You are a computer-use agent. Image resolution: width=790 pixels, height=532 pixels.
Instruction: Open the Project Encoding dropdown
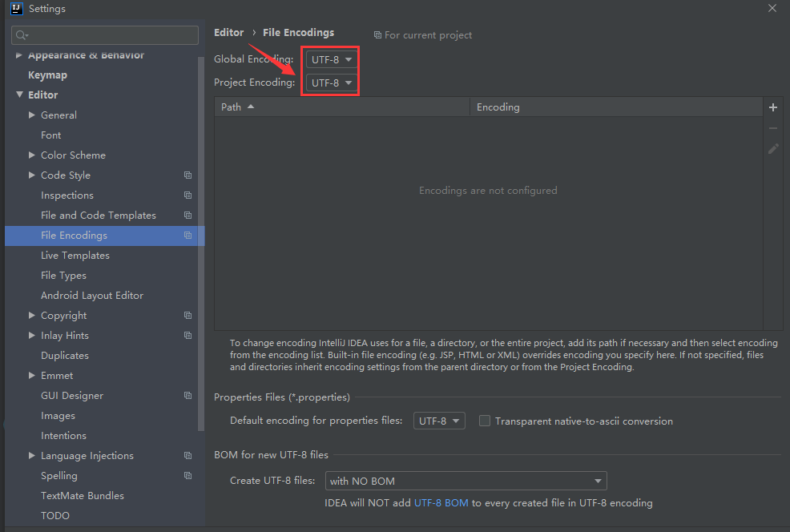(x=332, y=83)
